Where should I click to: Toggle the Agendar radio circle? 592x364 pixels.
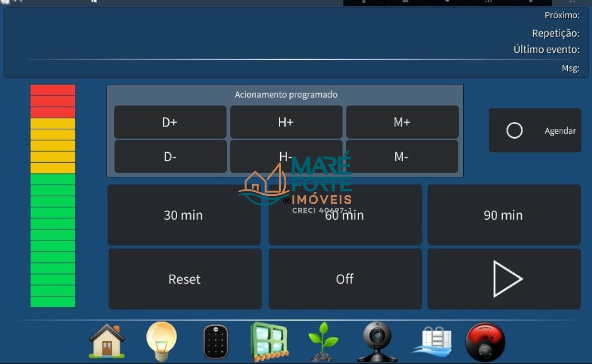point(515,131)
